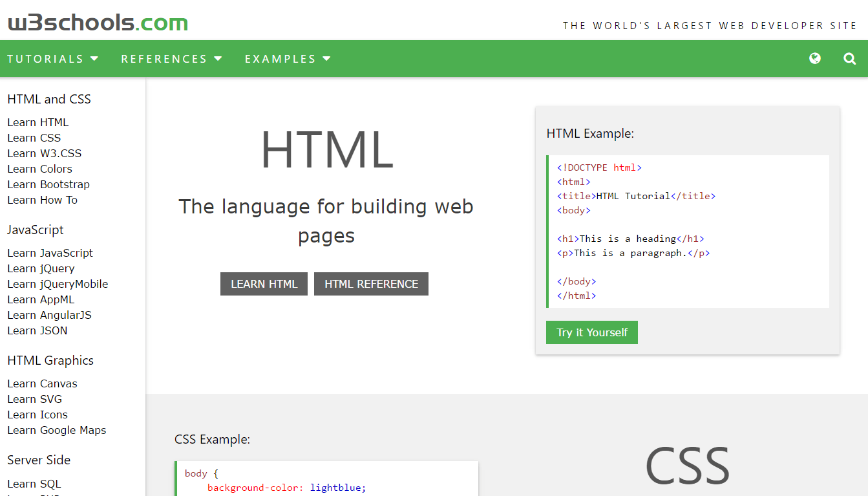Click the Server Side sidebar heading
868x496 pixels.
click(x=39, y=460)
